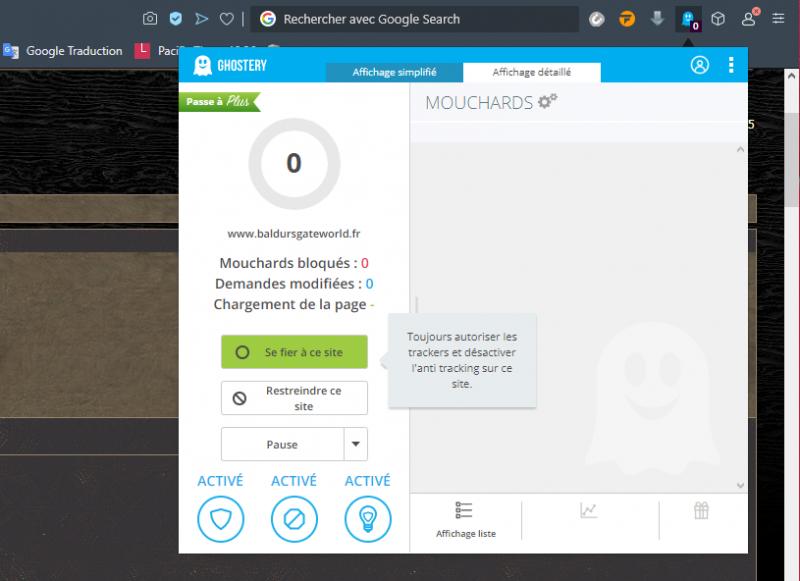Click the tracker list scroll-down arrow
This screenshot has height=581, width=800.
click(x=740, y=486)
